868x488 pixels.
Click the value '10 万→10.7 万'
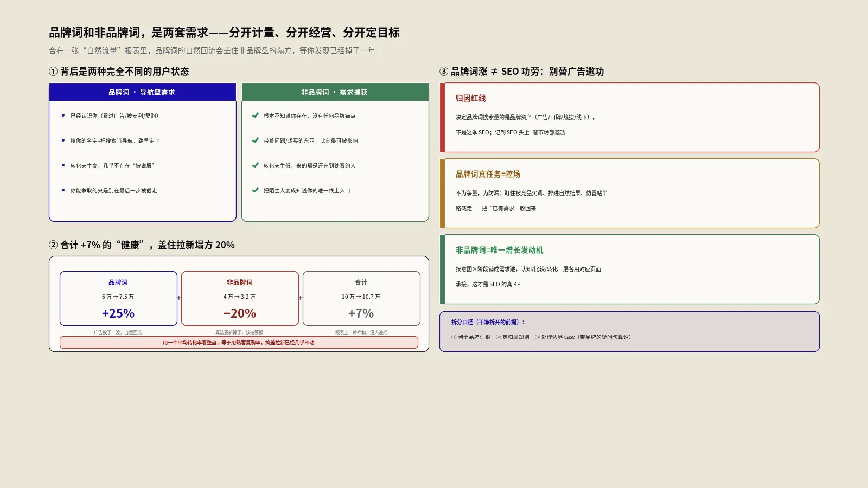point(361,297)
